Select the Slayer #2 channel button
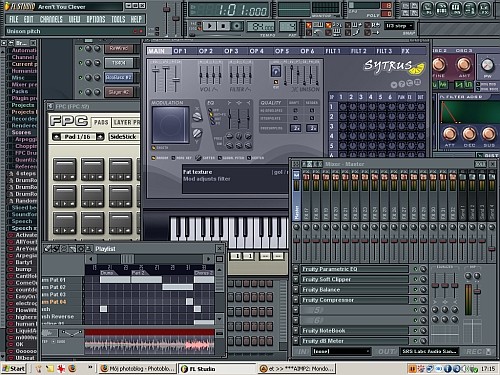Screen dimensions: 500x375 tap(118, 92)
